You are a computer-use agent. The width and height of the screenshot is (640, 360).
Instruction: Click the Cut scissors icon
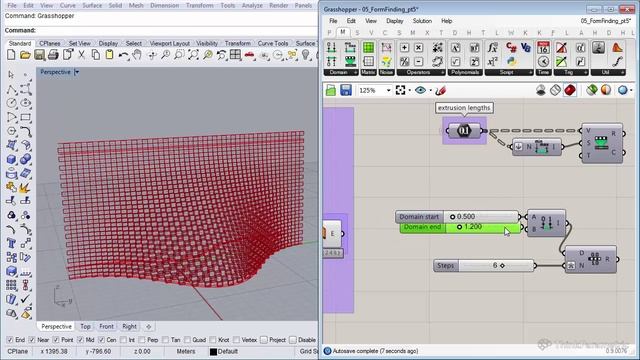82,55
